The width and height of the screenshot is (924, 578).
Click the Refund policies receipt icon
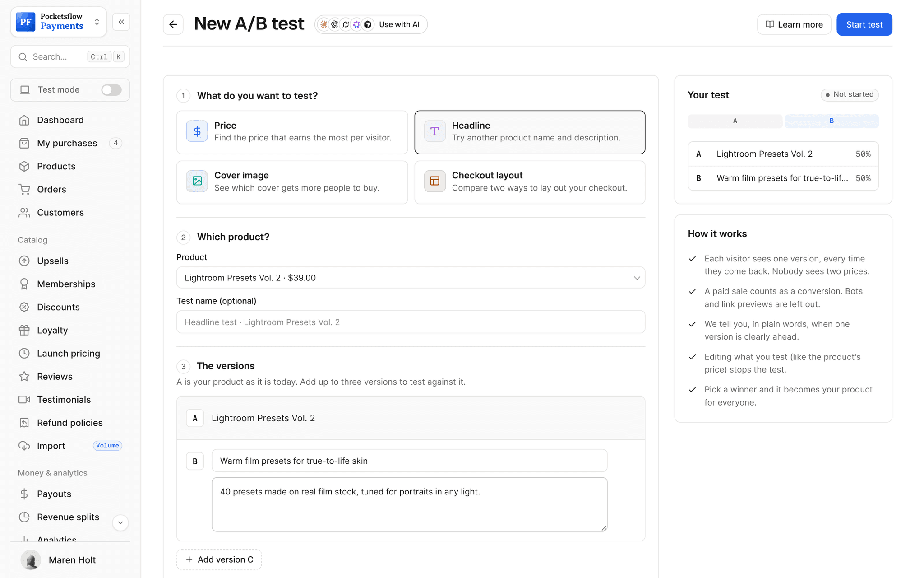(24, 423)
